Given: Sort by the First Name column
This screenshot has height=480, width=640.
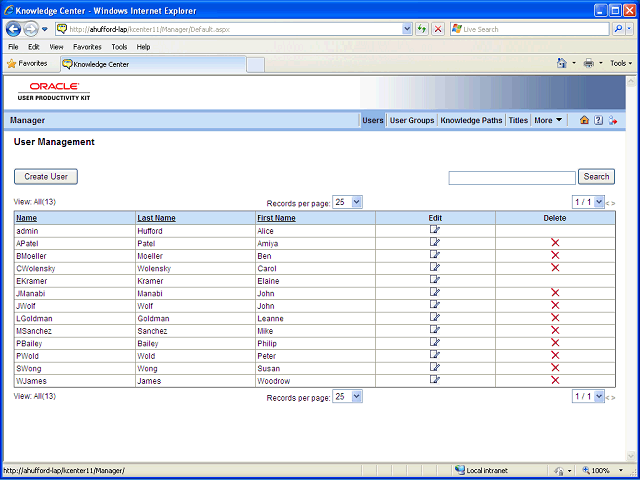Looking at the screenshot, I should pyautogui.click(x=276, y=218).
